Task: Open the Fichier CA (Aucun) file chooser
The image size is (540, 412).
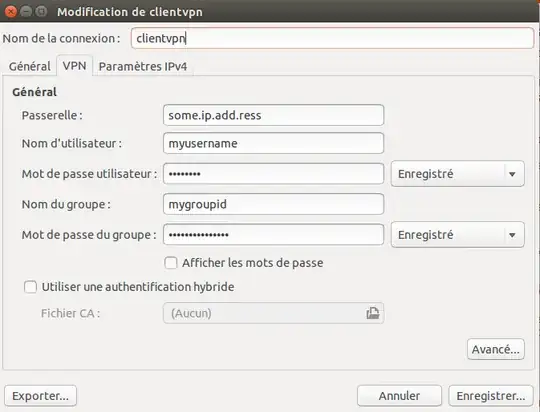Action: tap(273, 313)
